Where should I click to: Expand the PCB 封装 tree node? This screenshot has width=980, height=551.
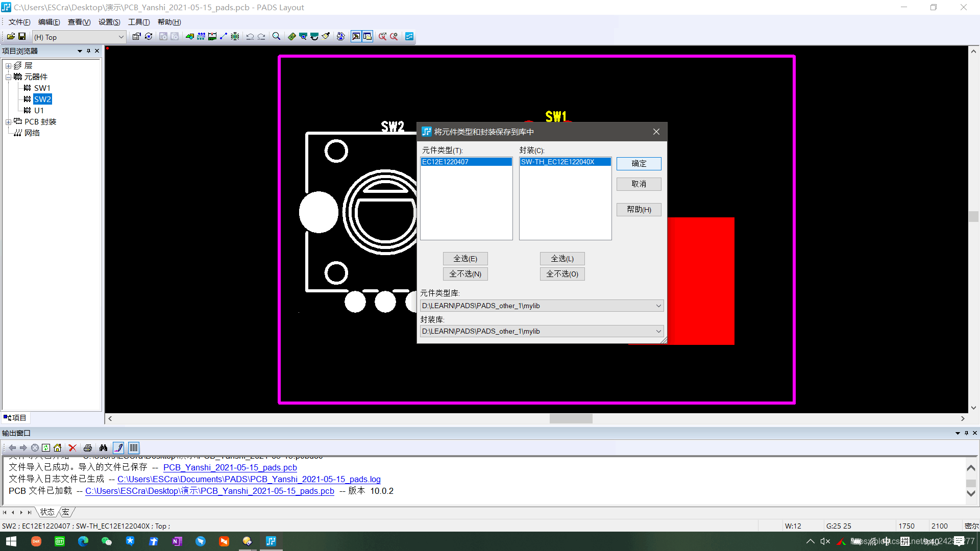tap(8, 122)
